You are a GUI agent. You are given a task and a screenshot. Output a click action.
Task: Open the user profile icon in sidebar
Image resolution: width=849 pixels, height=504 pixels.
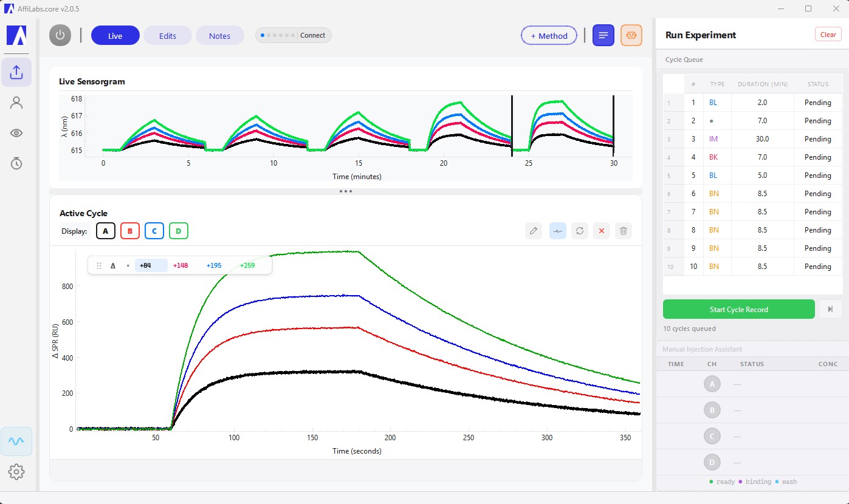16,103
